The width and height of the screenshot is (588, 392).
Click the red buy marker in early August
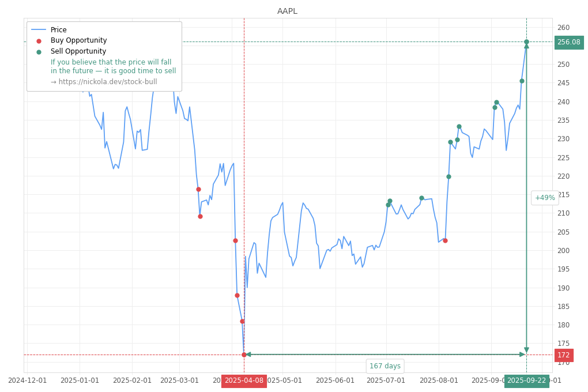point(445,240)
